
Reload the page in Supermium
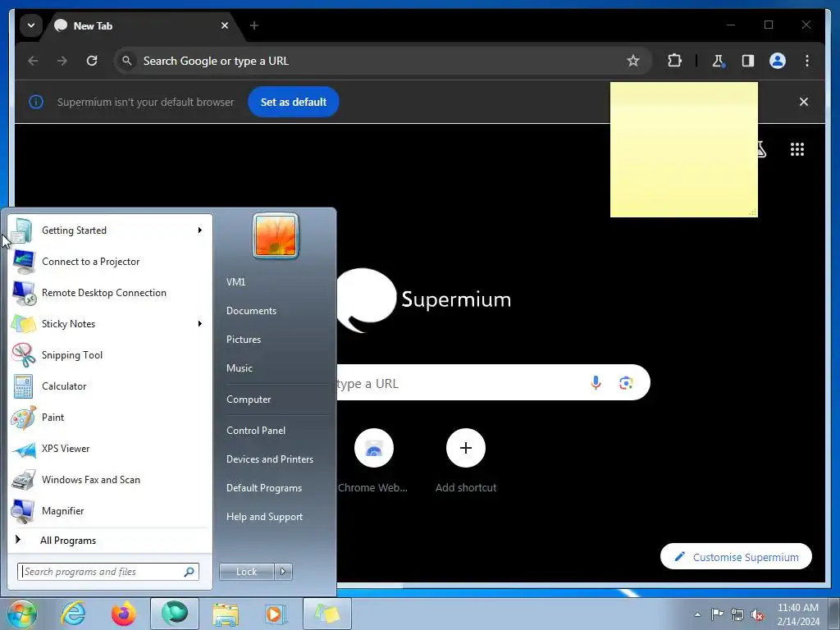tap(92, 61)
